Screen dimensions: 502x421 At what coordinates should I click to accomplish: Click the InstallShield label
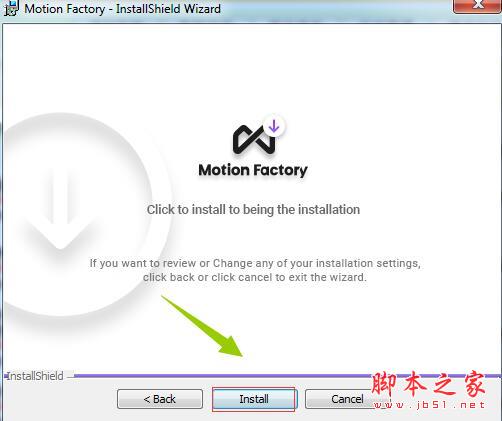tap(35, 376)
